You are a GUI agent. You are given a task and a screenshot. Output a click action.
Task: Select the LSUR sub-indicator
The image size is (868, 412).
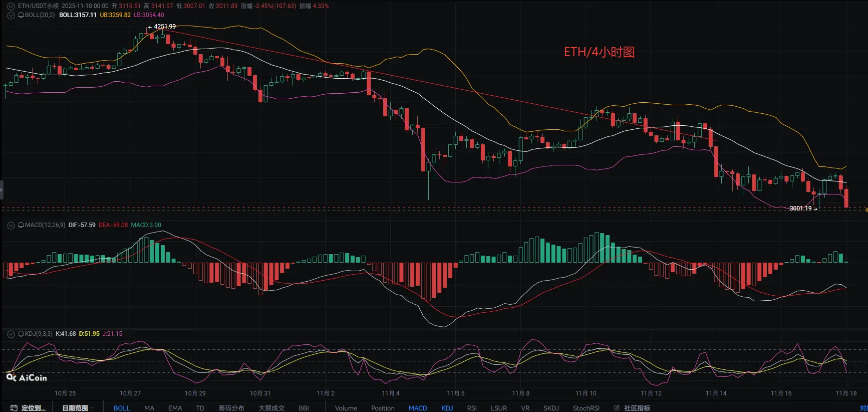[x=499, y=408]
